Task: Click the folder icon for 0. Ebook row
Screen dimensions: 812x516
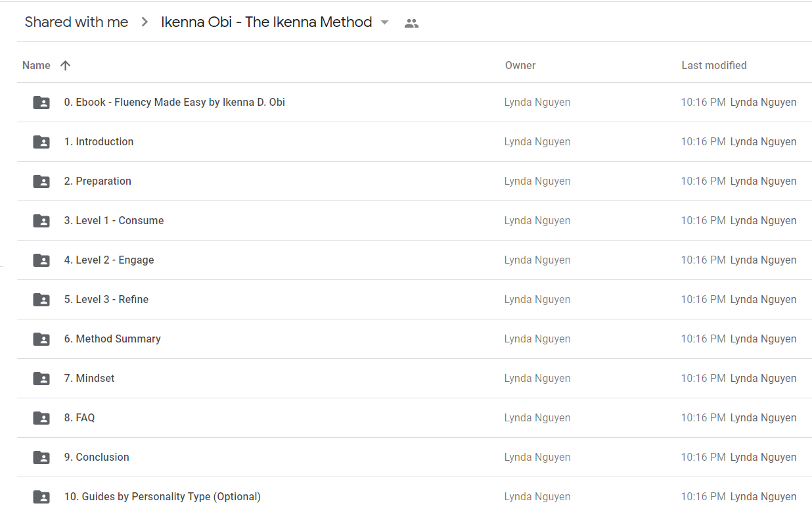Action: click(x=41, y=103)
